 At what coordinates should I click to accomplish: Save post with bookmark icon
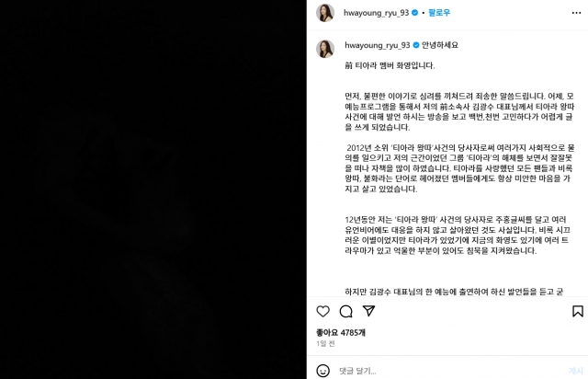(578, 311)
